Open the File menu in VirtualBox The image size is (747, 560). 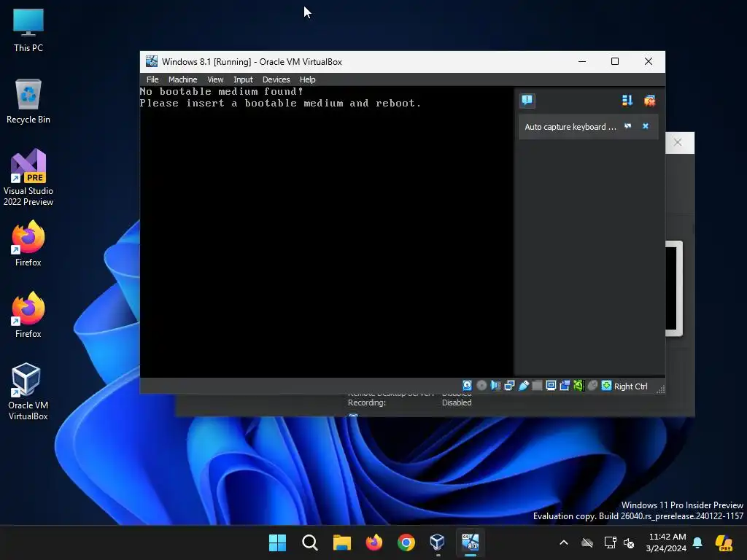point(152,79)
